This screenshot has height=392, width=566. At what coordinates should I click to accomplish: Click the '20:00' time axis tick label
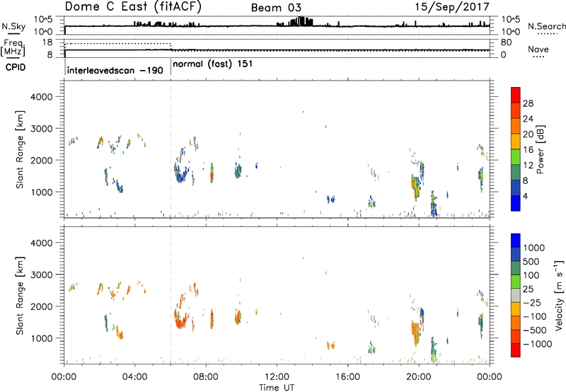click(x=418, y=377)
